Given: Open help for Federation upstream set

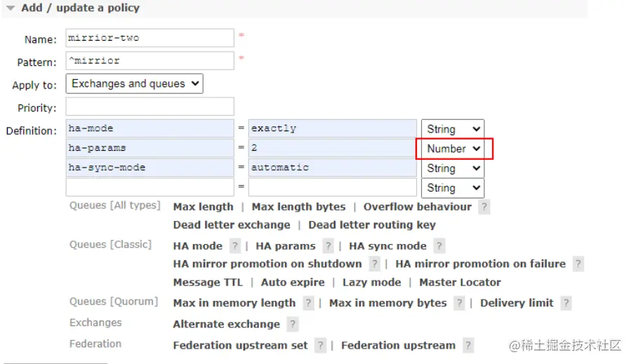Looking at the screenshot, I should click(320, 346).
